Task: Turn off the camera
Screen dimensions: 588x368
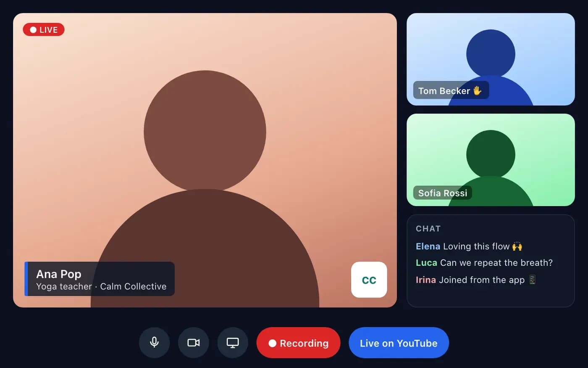Action: pyautogui.click(x=194, y=343)
